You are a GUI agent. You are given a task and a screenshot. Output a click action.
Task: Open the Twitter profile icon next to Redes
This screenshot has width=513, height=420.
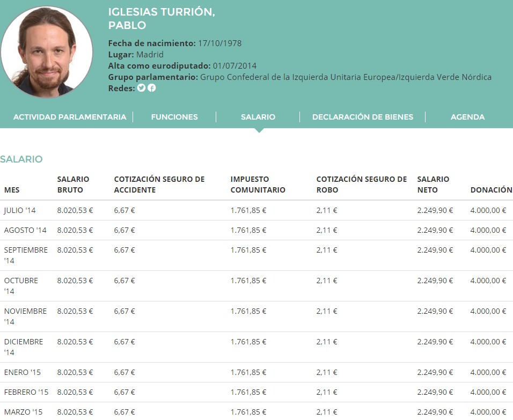(141, 88)
